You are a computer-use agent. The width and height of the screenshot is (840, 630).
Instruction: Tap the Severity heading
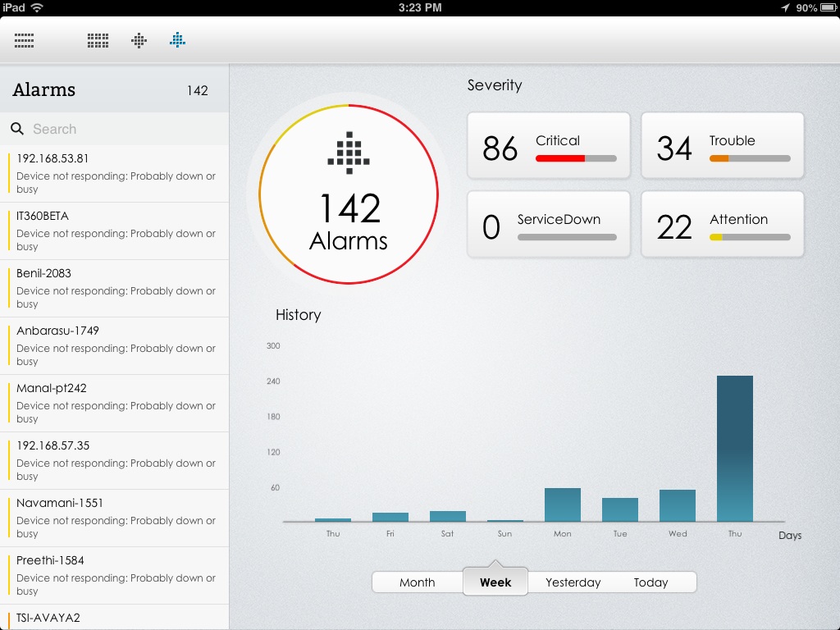[x=495, y=85]
